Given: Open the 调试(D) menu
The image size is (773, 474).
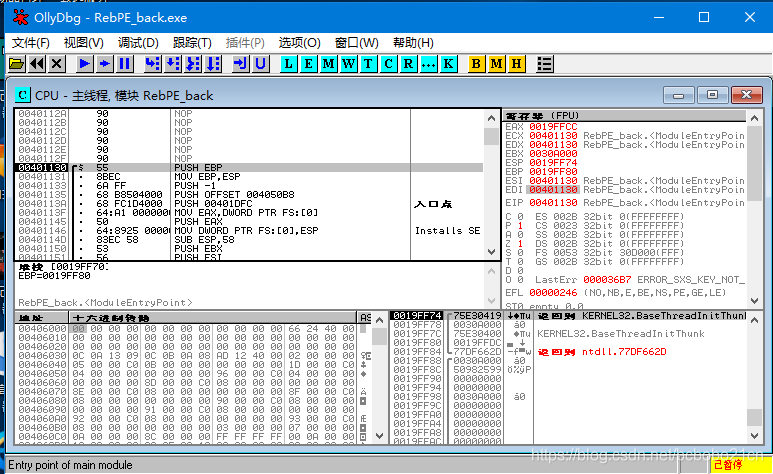Looking at the screenshot, I should 138,43.
